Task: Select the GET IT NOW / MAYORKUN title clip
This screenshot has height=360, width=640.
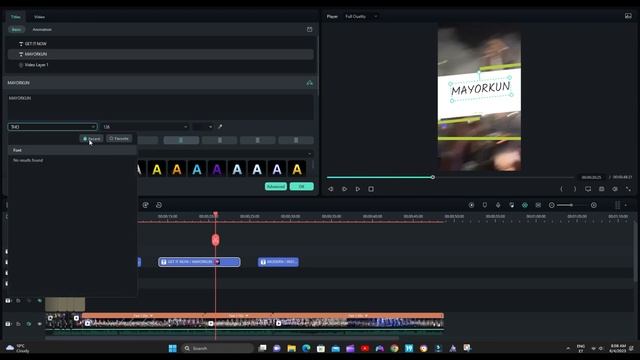Action: point(199,262)
